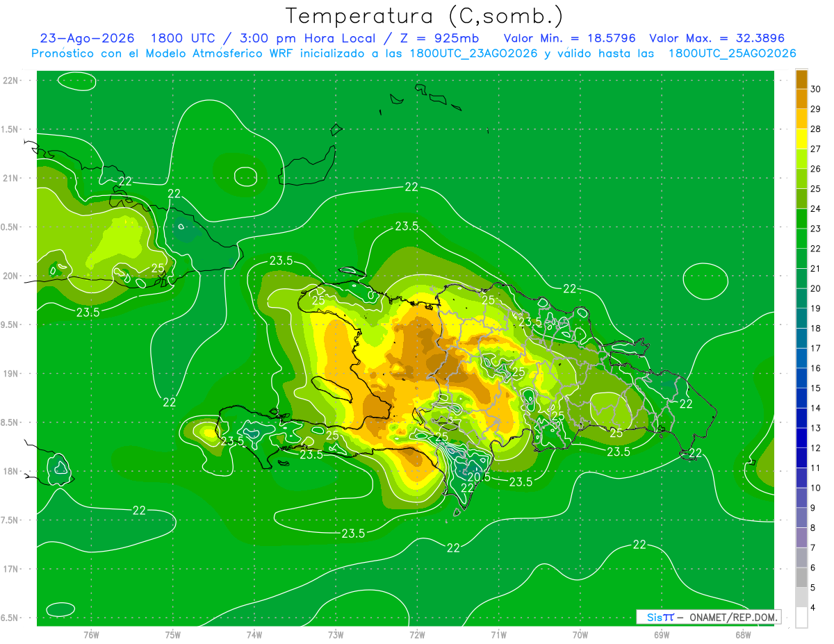Click the '74W' longitude label
Viewport: 834px width, 644px height.
click(x=254, y=635)
